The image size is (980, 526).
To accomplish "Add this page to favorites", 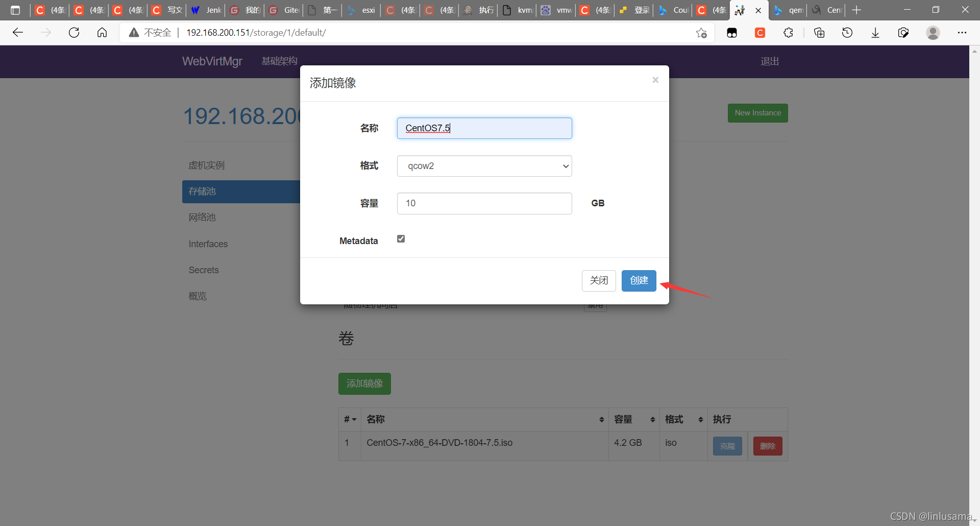I will click(701, 33).
